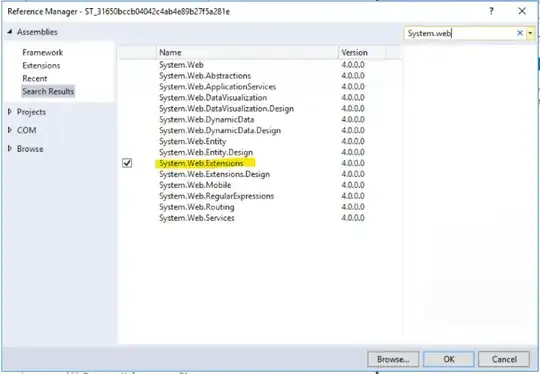540x374 pixels.
Task: Select the highlighted System.Web.Extensions name
Action: 201,163
